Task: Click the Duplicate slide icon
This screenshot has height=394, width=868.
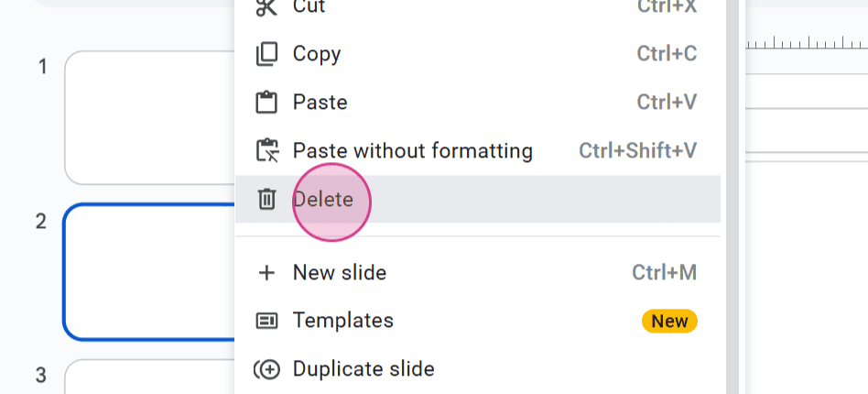Action: point(266,369)
